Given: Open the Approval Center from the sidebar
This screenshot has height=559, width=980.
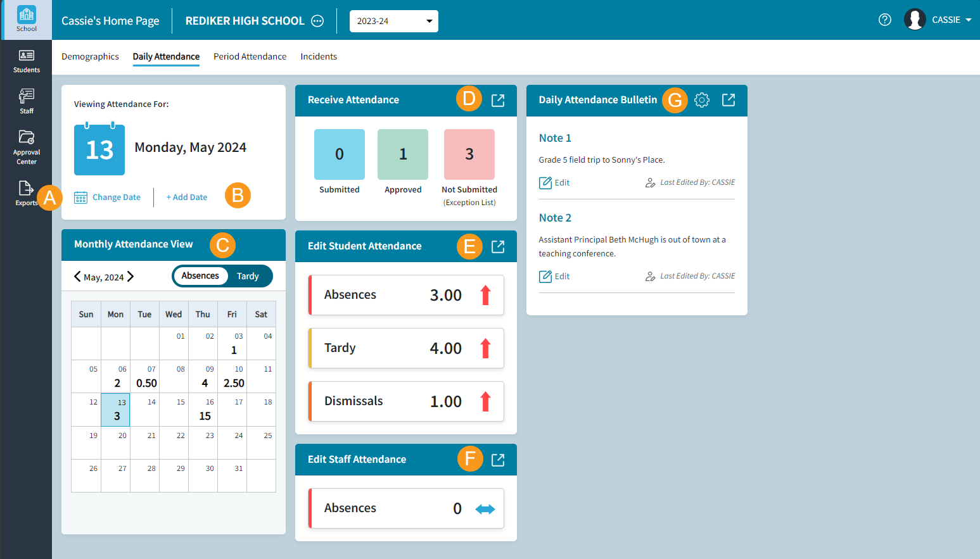Looking at the screenshot, I should tap(26, 147).
